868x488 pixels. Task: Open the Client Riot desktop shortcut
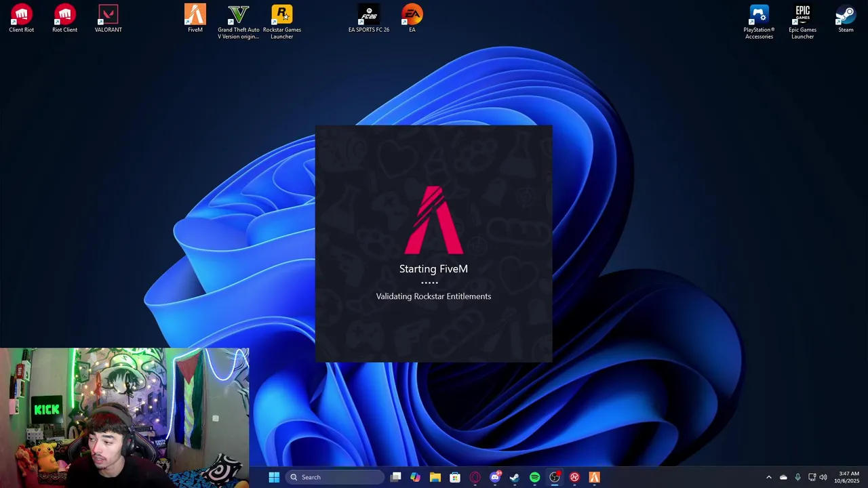click(x=22, y=19)
